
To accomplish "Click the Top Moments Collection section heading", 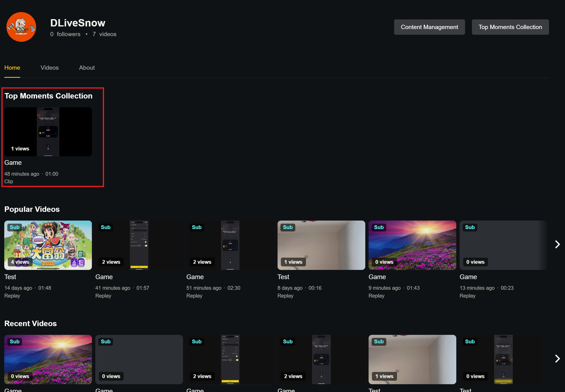I will (48, 96).
